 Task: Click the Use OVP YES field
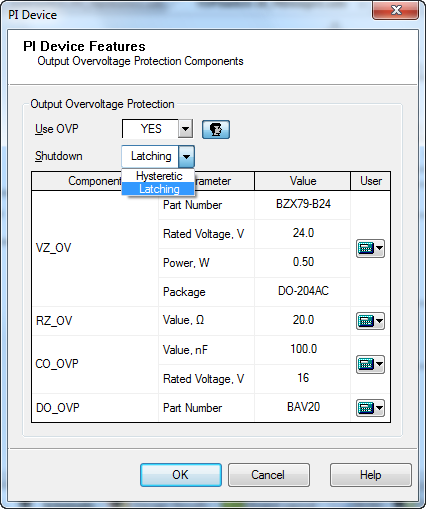pyautogui.click(x=150, y=129)
